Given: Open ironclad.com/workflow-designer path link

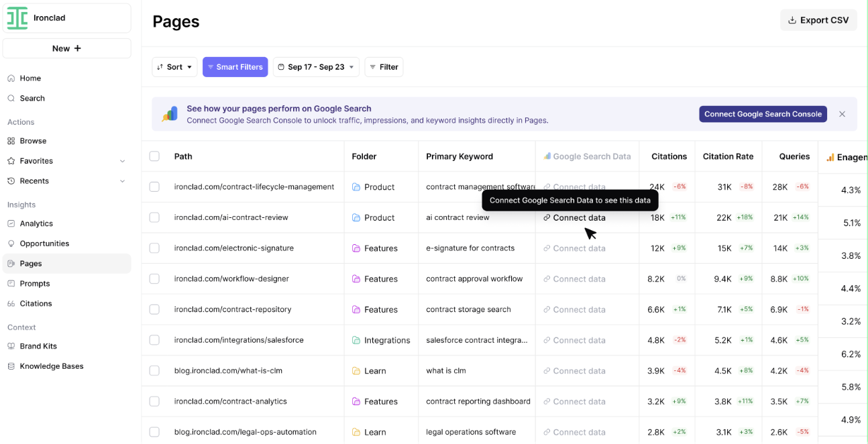Looking at the screenshot, I should 231,279.
